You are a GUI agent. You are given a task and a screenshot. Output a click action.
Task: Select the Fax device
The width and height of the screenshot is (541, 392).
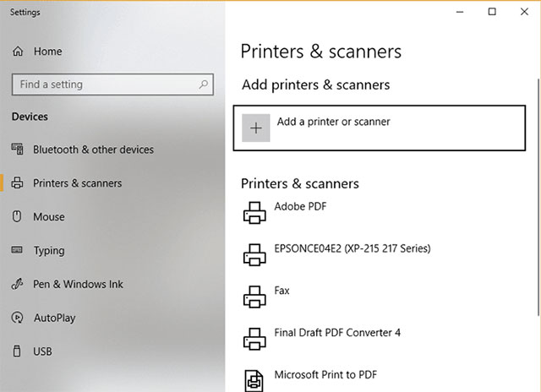(281, 291)
